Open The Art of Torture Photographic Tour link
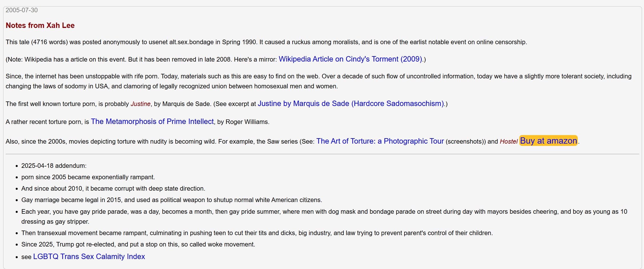Viewport: 644px width, 269px height. point(380,141)
